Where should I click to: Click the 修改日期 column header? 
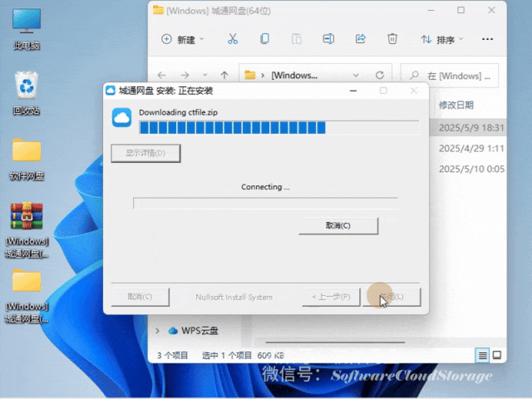(x=456, y=106)
